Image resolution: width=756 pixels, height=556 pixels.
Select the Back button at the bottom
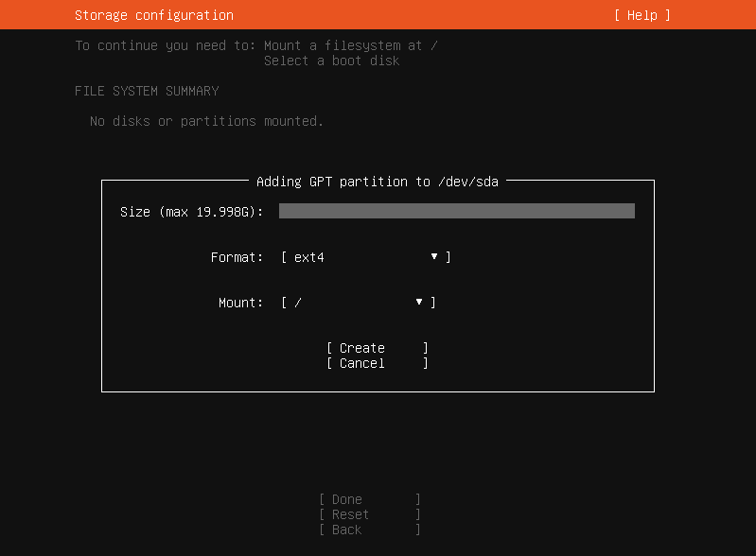pyautogui.click(x=369, y=530)
